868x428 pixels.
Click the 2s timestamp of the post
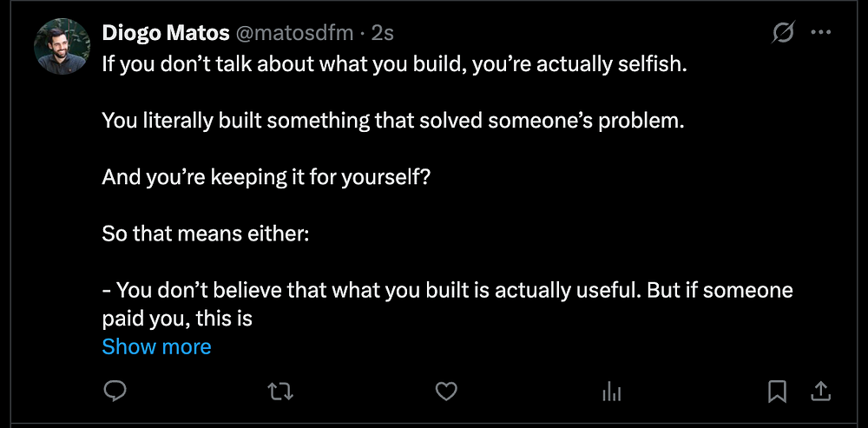pos(383,34)
